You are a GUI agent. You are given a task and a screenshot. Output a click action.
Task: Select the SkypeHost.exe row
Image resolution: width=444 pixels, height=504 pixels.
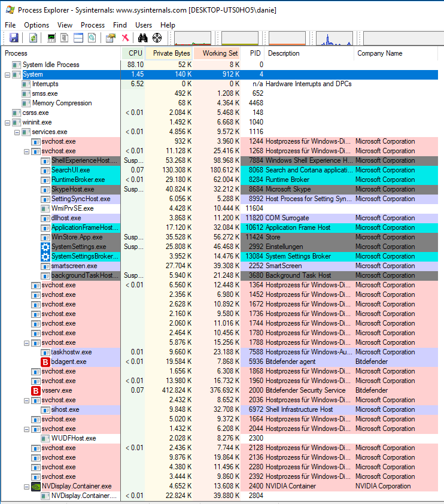pos(220,189)
